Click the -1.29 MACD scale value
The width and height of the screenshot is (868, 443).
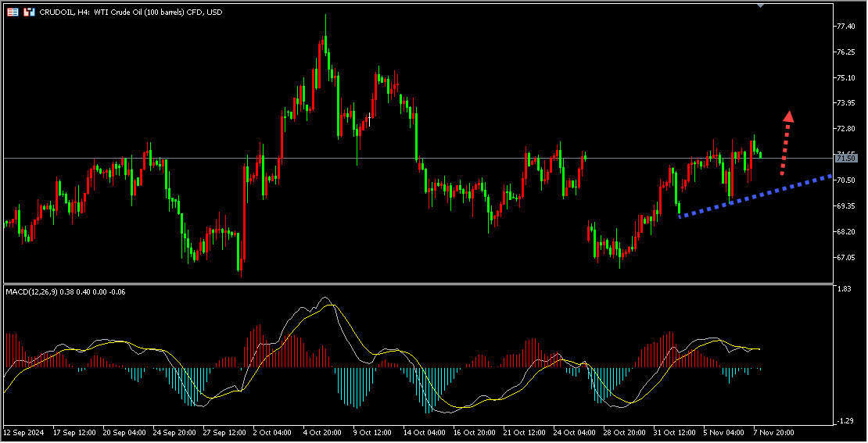point(845,421)
